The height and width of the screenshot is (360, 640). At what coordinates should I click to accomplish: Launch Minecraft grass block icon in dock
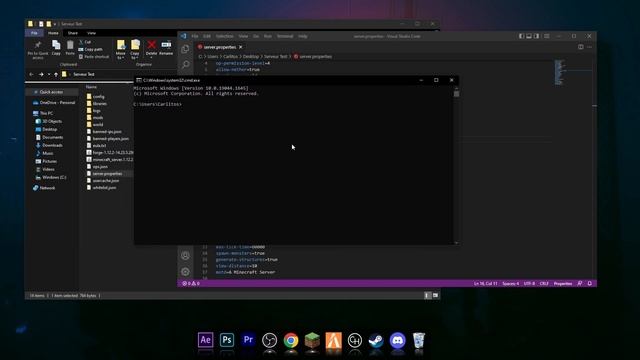click(312, 340)
